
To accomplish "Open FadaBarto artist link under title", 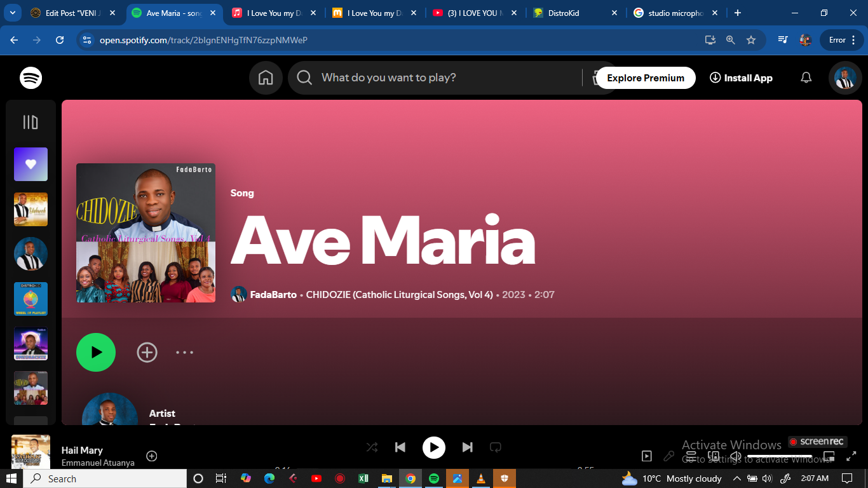I will point(273,295).
